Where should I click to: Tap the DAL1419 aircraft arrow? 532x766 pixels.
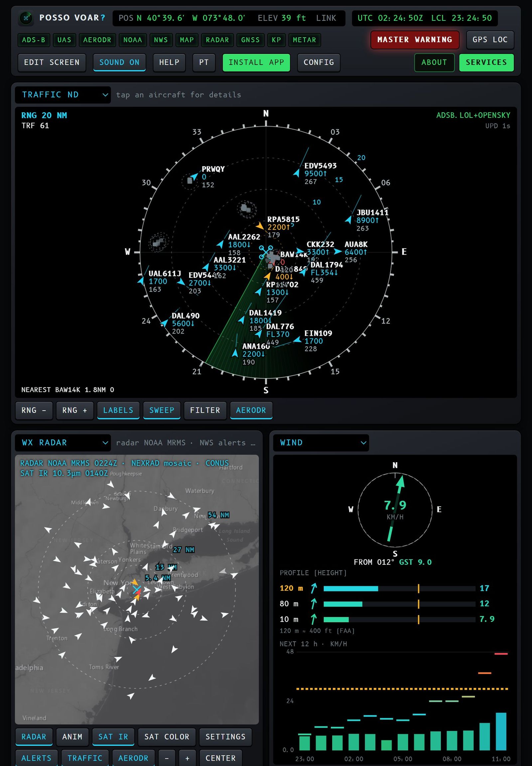242,320
